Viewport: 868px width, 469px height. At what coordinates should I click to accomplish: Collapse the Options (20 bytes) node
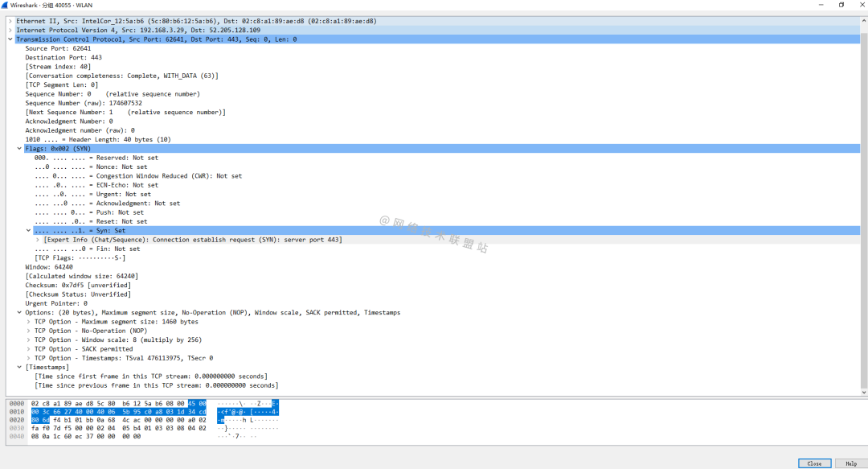click(19, 313)
